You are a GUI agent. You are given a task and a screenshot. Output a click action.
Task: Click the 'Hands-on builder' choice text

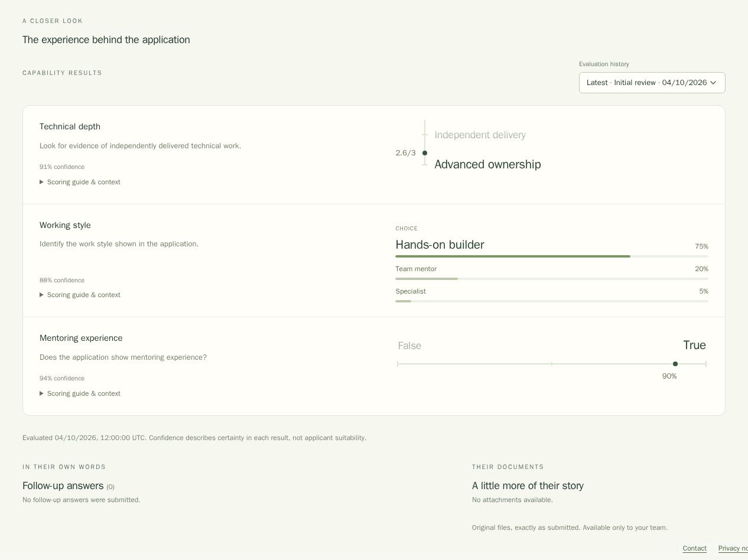coord(440,245)
